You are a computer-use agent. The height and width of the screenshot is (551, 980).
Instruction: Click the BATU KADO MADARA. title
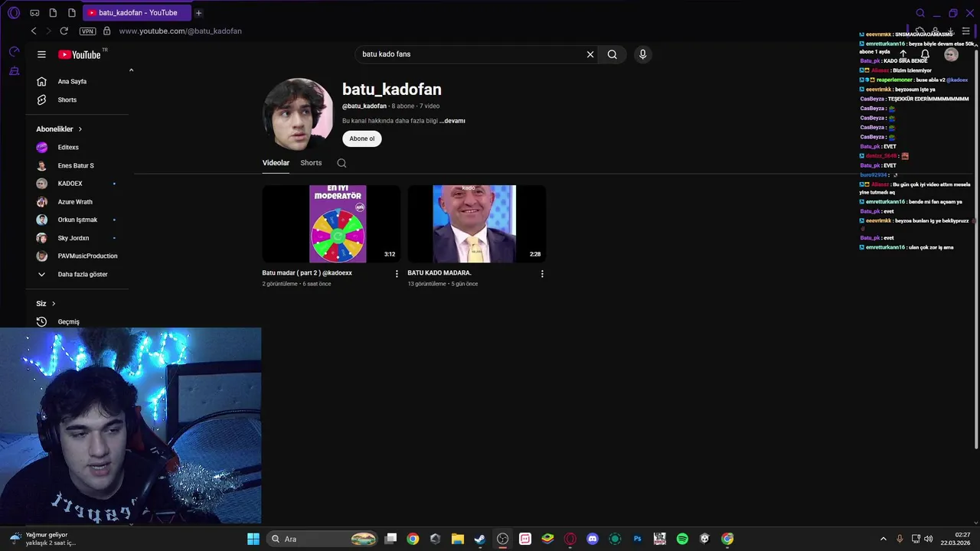[439, 273]
